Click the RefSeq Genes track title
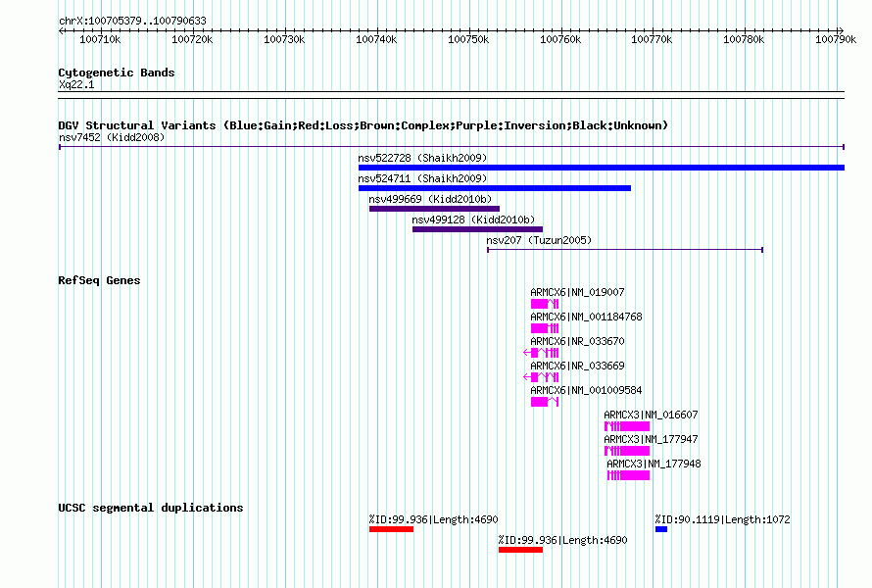Image resolution: width=872 pixels, height=588 pixels. tap(99, 280)
